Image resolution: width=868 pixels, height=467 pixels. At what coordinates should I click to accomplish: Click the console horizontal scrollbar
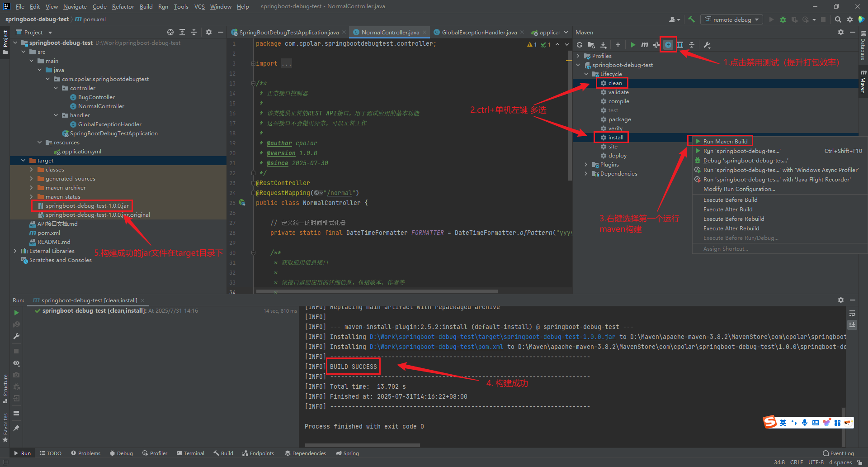click(x=362, y=445)
